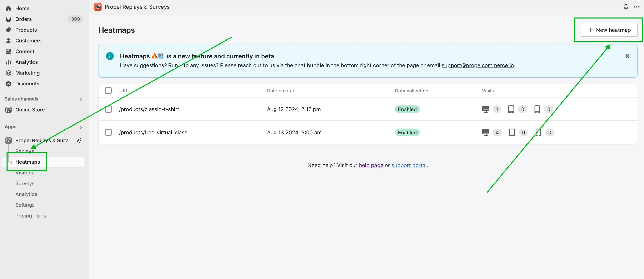Click desktop visits icon for classic-t-shirt
This screenshot has height=279, width=644.
486,109
